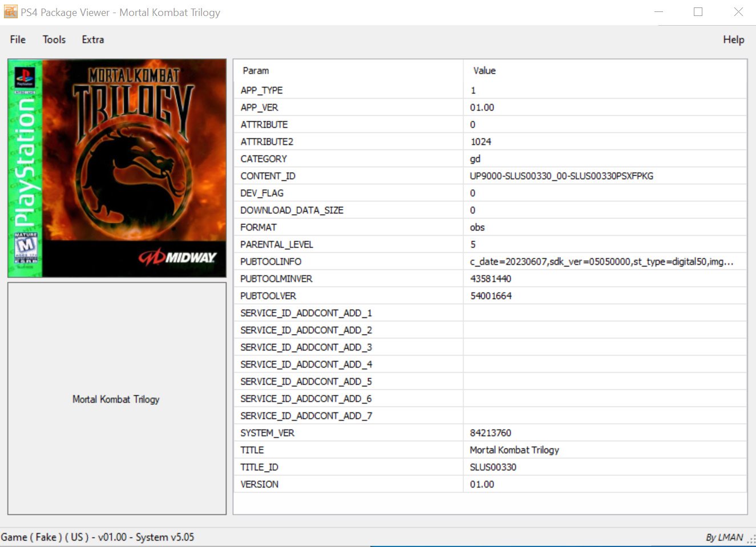Select SERVICE_ID_ADDCONT_ADD_7 row

pos(490,416)
